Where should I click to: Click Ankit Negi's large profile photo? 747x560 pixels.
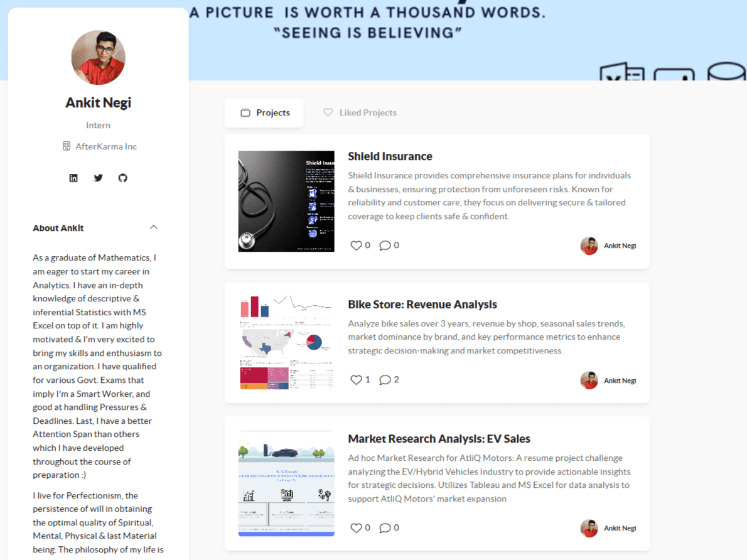pos(98,58)
